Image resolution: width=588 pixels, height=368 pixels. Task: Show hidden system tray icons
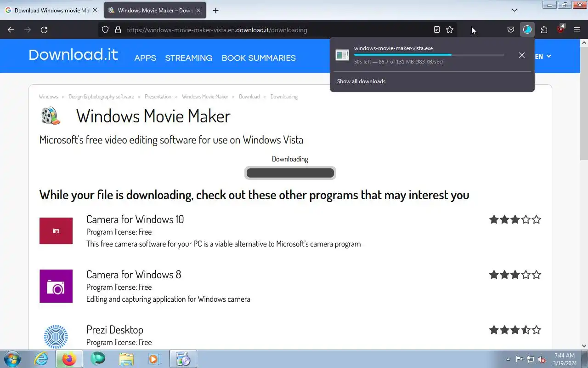(x=508, y=359)
